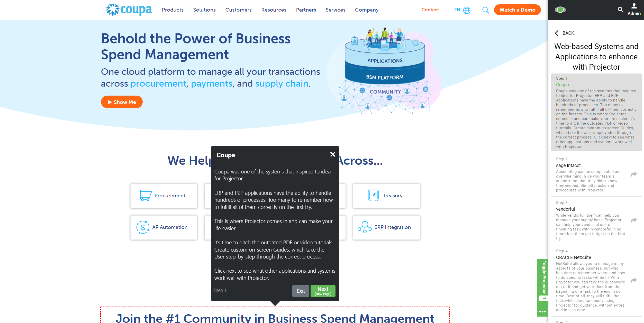Click the Coupa logo
The height and width of the screenshot is (323, 644).
pyautogui.click(x=129, y=10)
